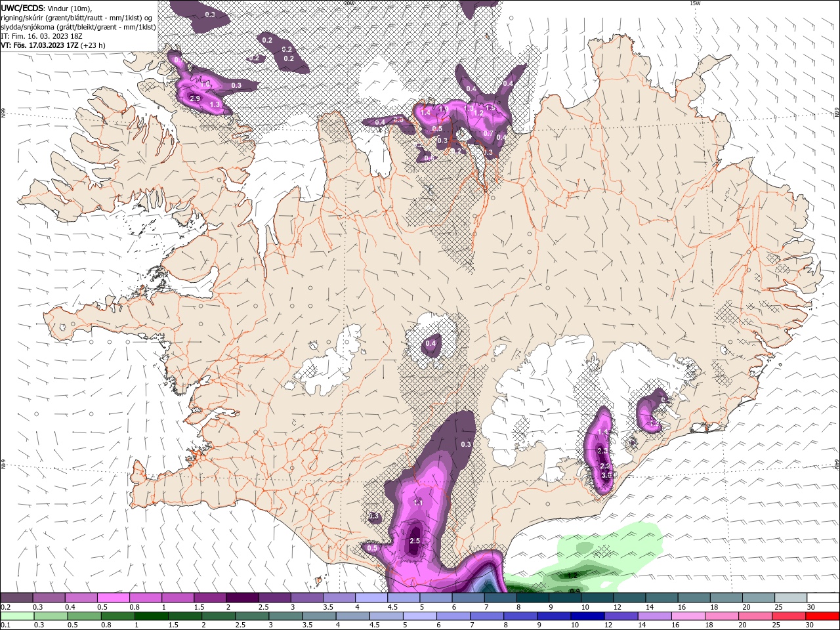The image size is (840, 630).
Task: Select upper legend swatch labeled 2
Action: [242, 598]
